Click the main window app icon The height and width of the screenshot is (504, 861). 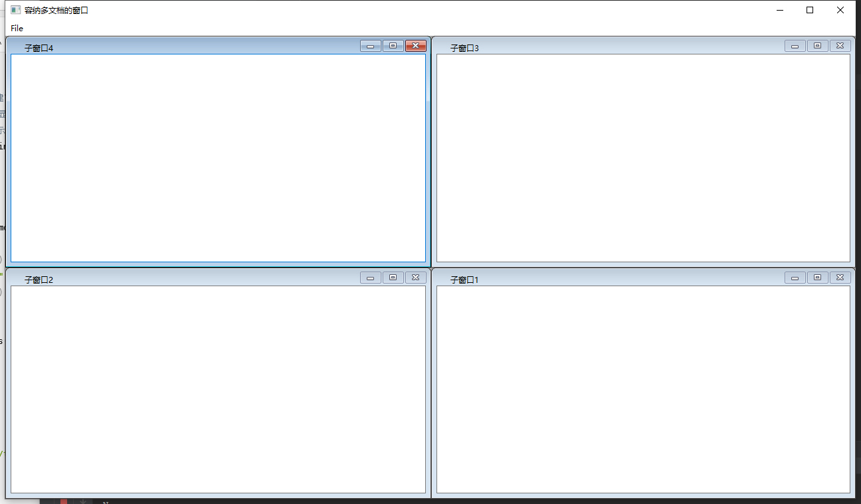[15, 10]
